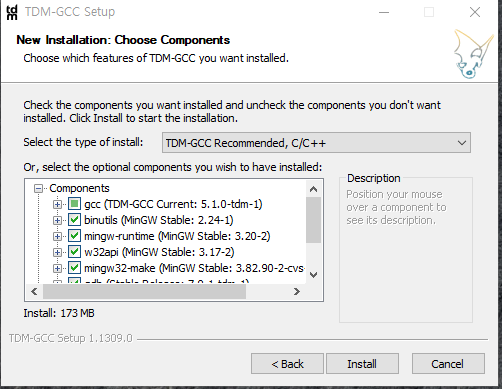Screen dimensions: 502x389
Task: Go back with the Back button
Action: pos(287,364)
